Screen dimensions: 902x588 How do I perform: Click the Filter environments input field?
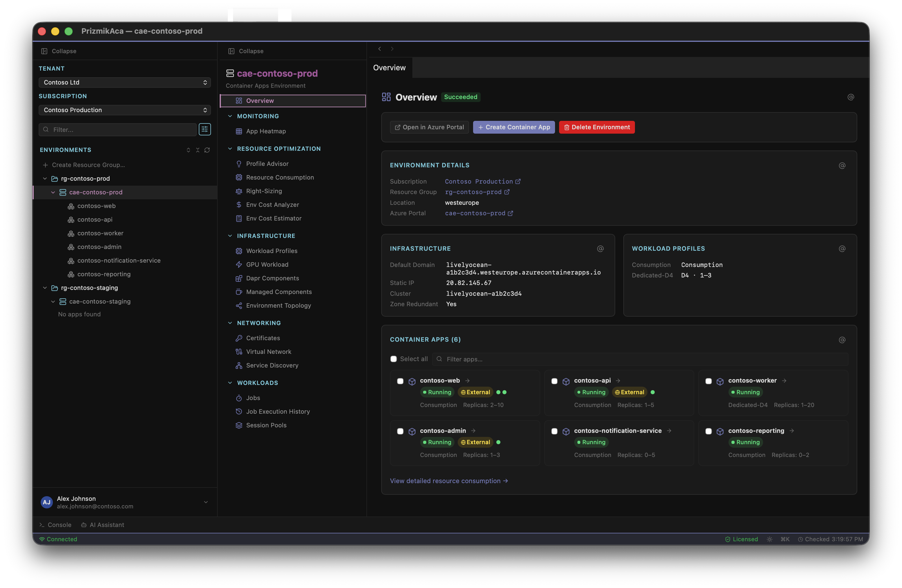click(117, 130)
